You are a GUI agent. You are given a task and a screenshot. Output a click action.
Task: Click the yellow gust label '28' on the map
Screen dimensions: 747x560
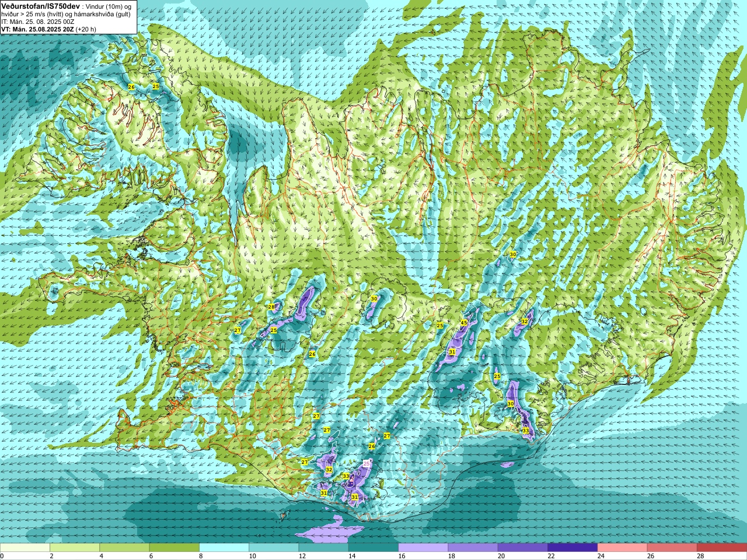click(271, 307)
